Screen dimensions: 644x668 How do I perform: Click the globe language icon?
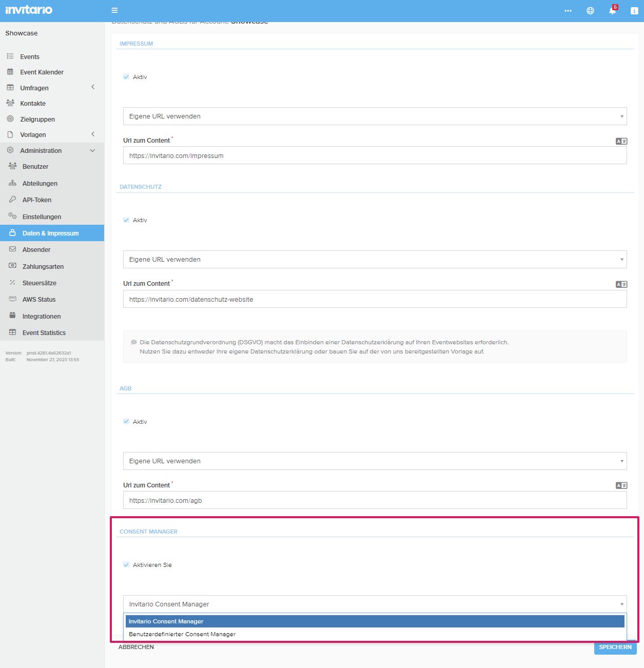pos(590,10)
